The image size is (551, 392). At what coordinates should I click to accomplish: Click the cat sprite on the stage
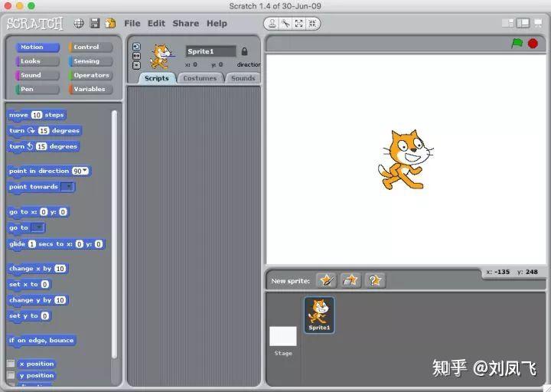coord(405,160)
